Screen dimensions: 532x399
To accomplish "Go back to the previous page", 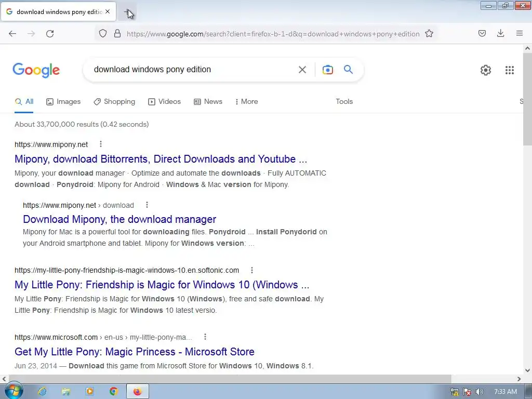I will click(12, 34).
